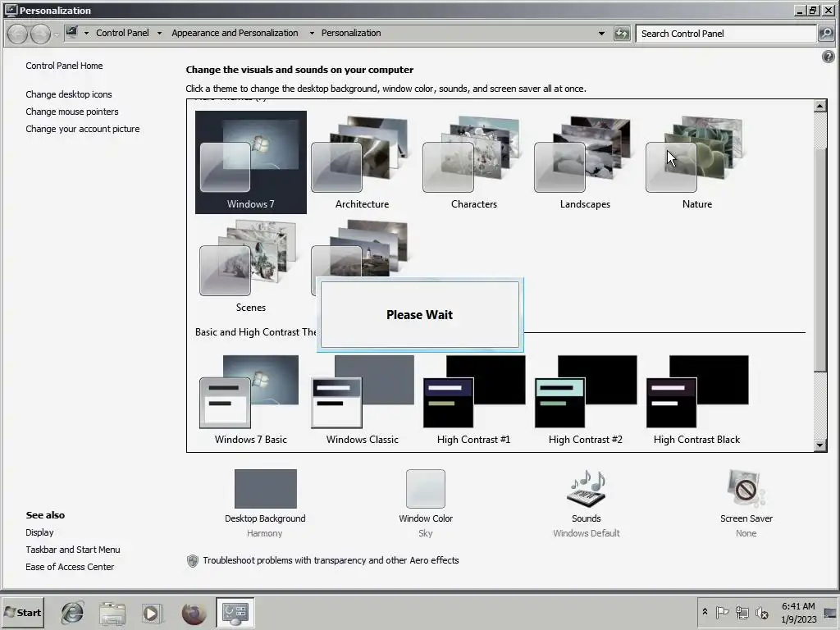Launch Firefox from taskbar
The width and height of the screenshot is (840, 630).
point(194,613)
